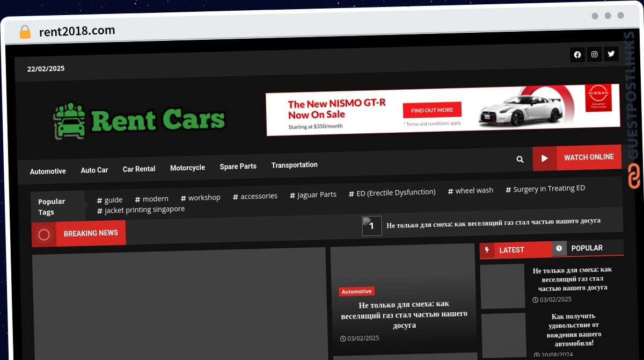The image size is (644, 360).
Task: Open the Facebook social icon
Action: click(577, 54)
